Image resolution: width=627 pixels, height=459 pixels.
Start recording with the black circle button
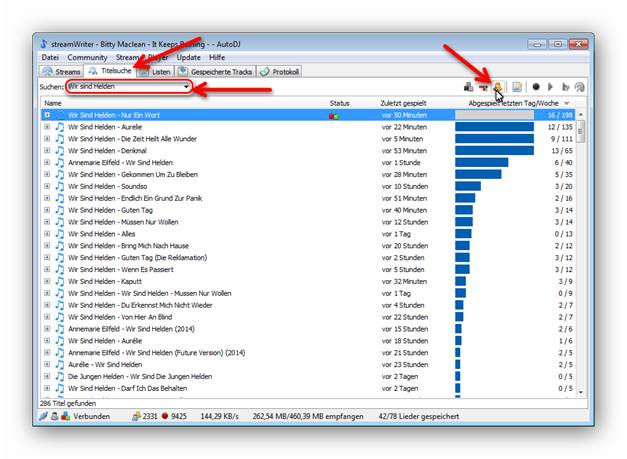536,86
